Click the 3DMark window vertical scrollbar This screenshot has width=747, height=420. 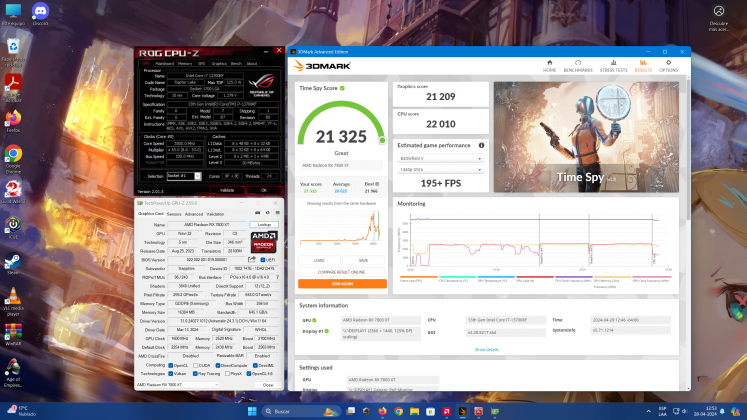pyautogui.click(x=688, y=148)
